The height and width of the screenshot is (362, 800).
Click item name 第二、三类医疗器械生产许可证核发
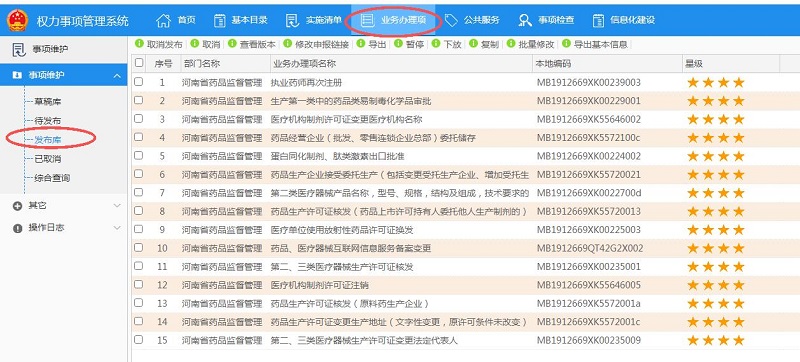tap(342, 267)
